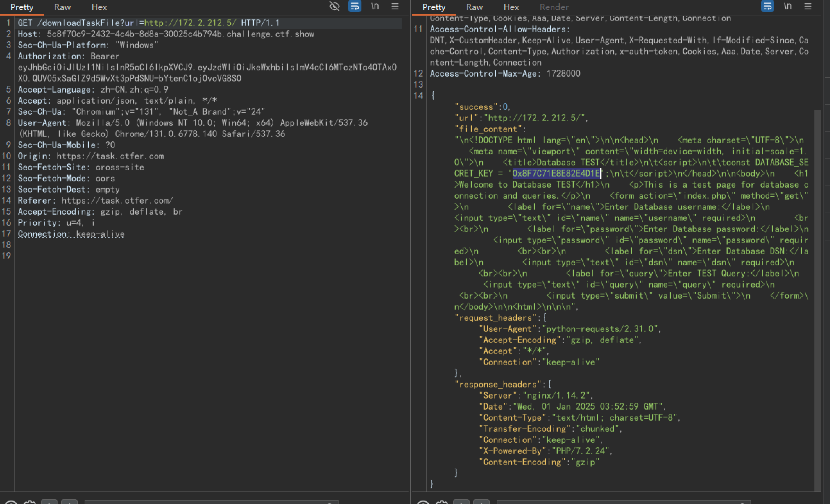
Task: Switch request view to Raw tab
Action: tap(62, 7)
